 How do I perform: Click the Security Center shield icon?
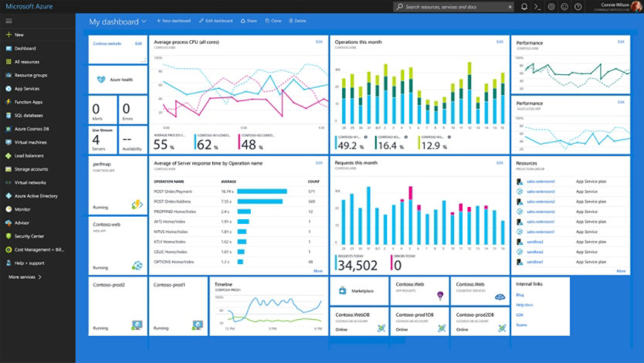pos(8,236)
